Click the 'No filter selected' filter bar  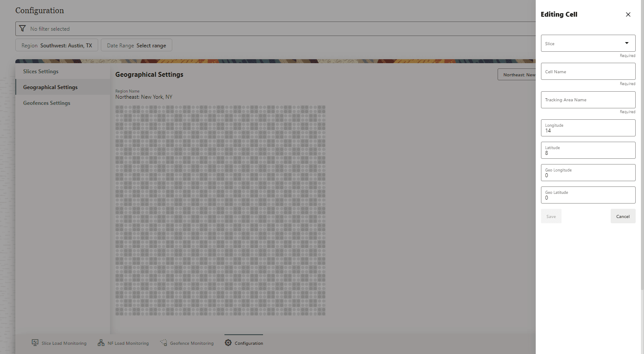tap(275, 29)
